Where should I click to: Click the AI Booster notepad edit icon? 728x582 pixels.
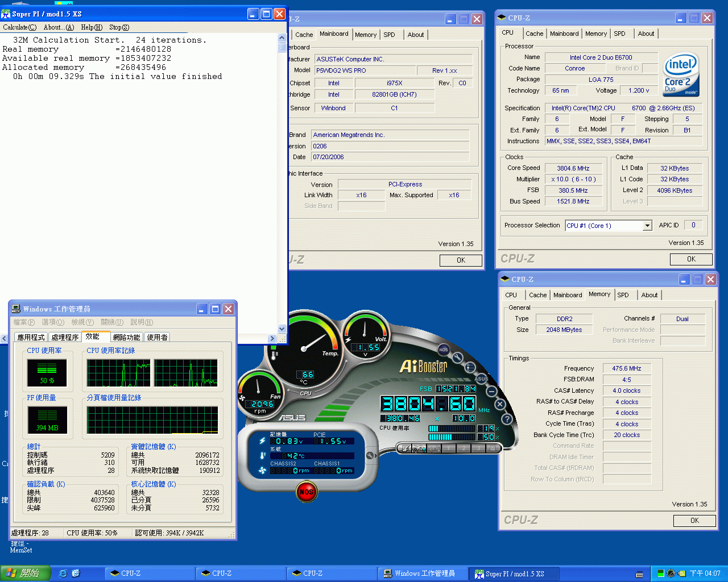point(404,448)
